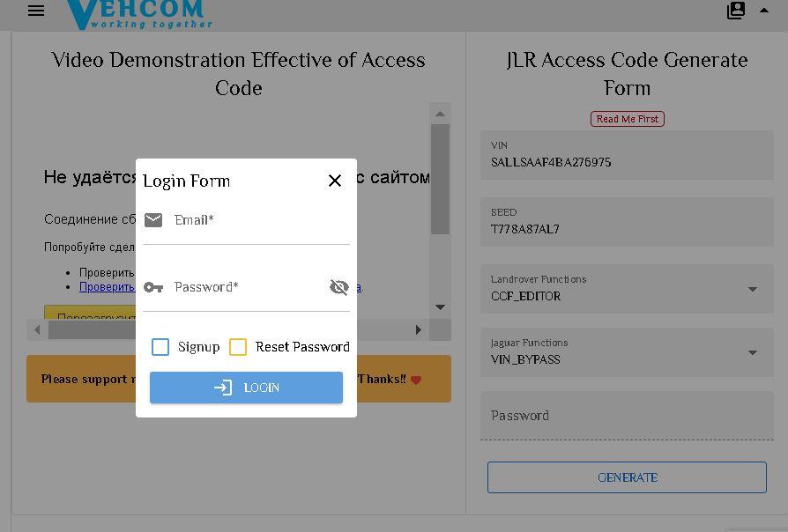Open the Landrover Functions dropdown

click(752, 289)
